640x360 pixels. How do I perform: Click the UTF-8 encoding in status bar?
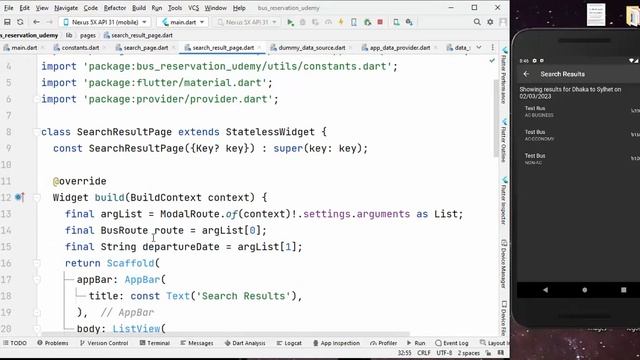444,353
